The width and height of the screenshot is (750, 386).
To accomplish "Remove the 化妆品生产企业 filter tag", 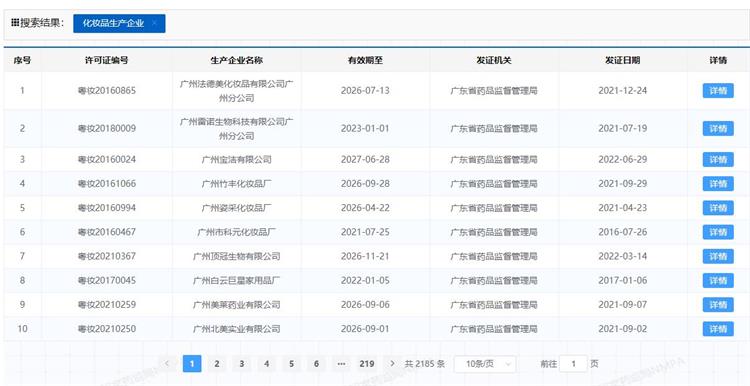I will [x=154, y=23].
